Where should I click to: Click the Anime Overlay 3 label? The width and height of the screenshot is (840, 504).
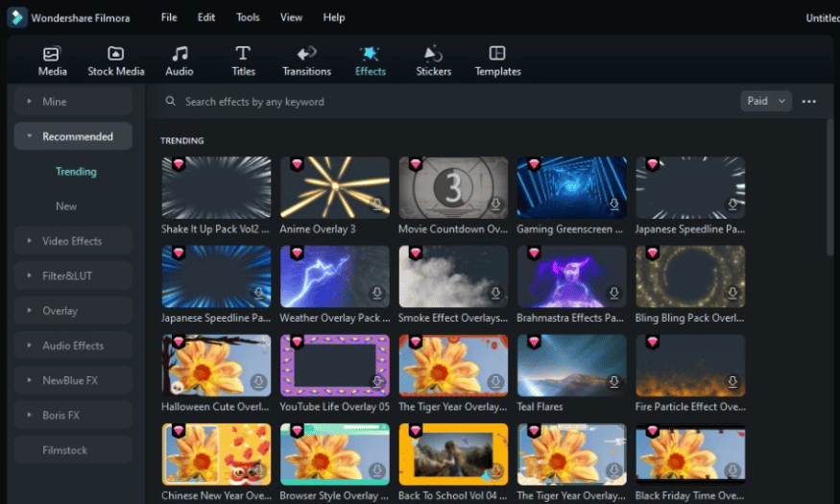(x=318, y=229)
